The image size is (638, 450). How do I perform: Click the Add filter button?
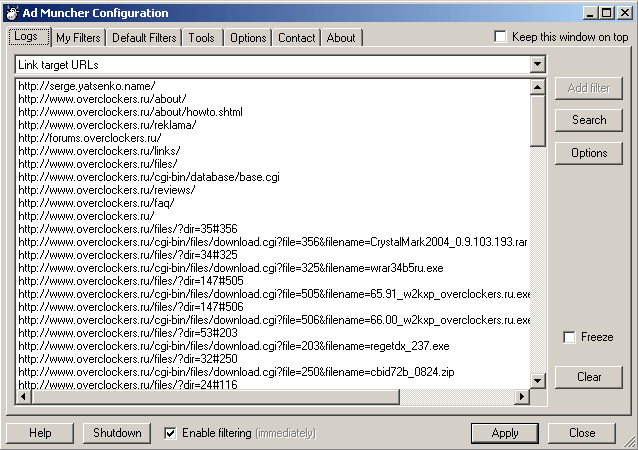pos(589,88)
